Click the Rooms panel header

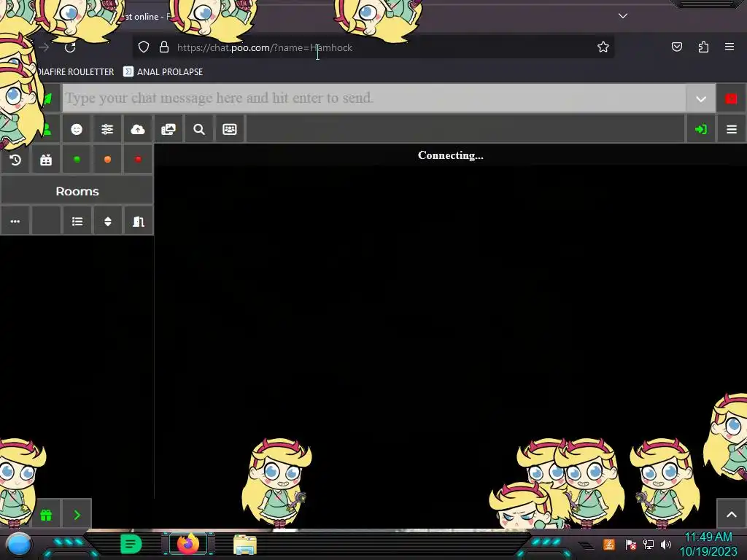point(77,191)
